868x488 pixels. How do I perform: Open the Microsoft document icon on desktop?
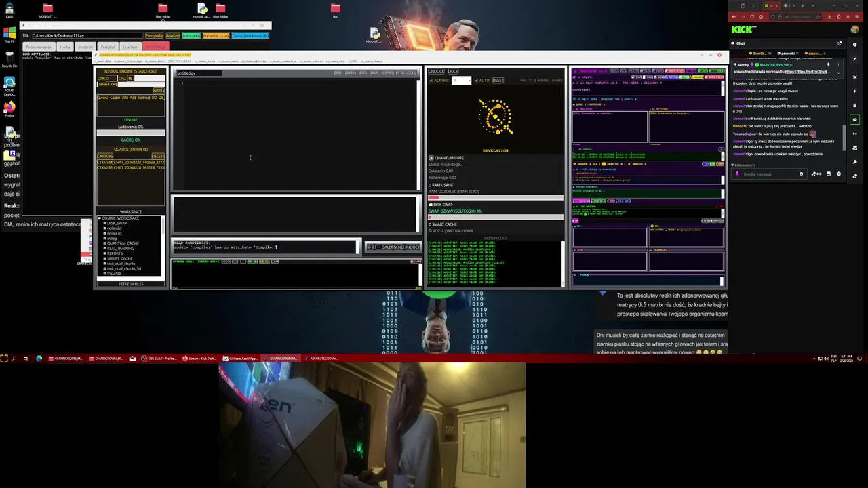[374, 35]
